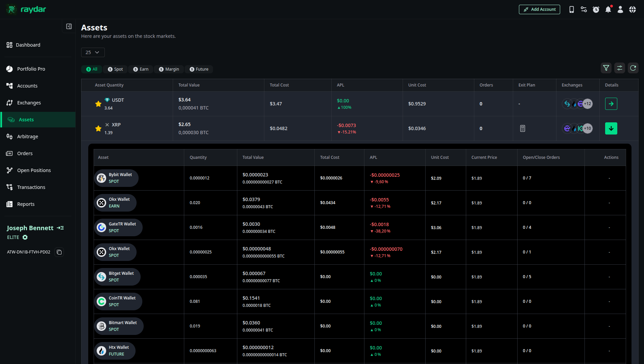Viewport: 644px width, 364px height.
Task: Open exit plan note for XRP
Action: (x=523, y=128)
